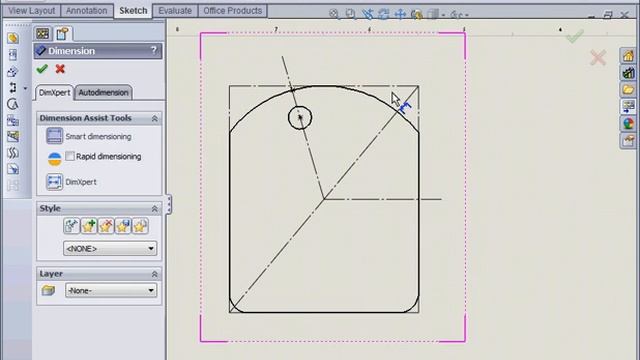640x360 pixels.
Task: Click the layer properties icon
Action: [48, 291]
